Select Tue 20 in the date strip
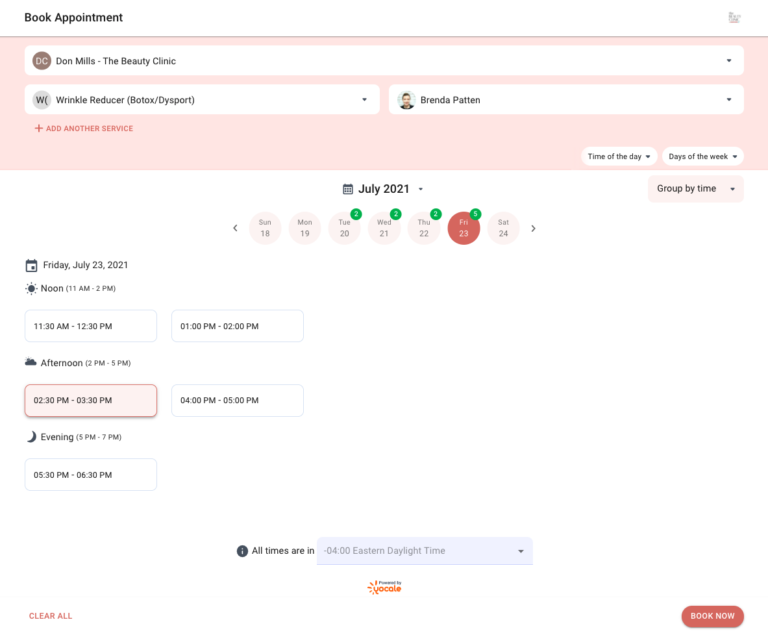Viewport: 768px width, 633px height. 344,228
